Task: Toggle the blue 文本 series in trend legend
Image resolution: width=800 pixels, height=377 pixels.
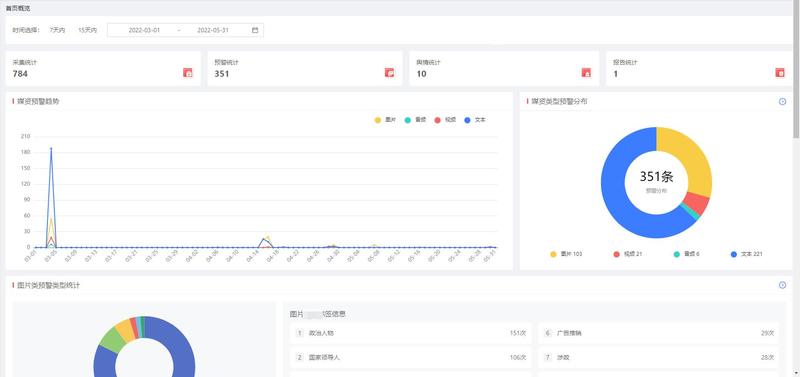Action: pos(475,120)
